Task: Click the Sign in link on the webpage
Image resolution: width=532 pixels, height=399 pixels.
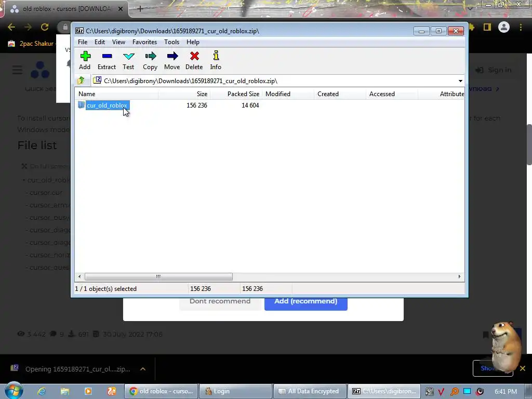Action: tap(494, 70)
